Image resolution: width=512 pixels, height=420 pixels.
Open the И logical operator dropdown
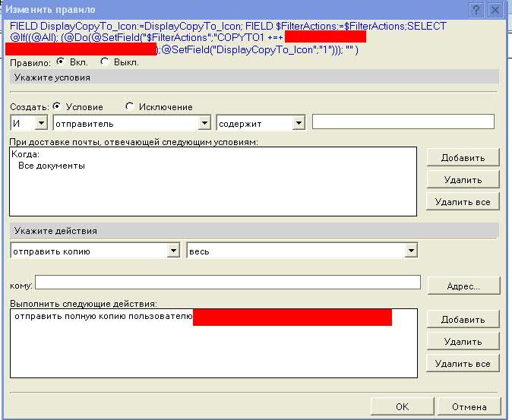point(41,122)
